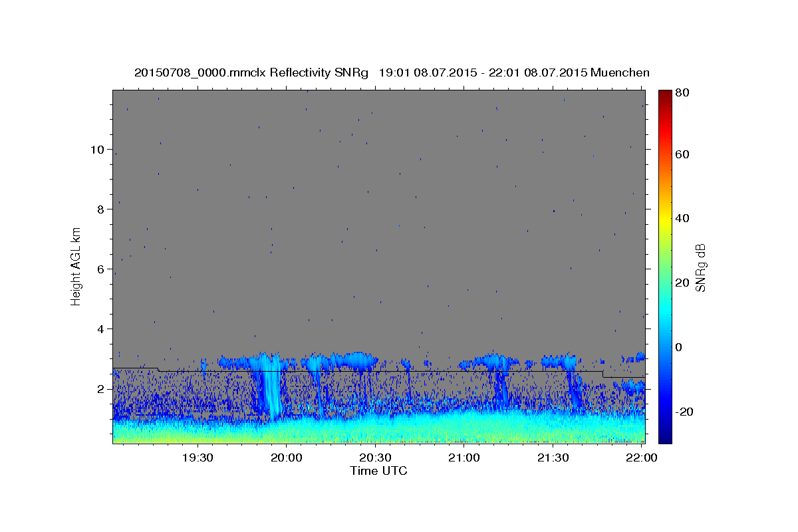The height and width of the screenshot is (532, 798).
Task: Click the plot title containing "20150708_0000.mmclx Reflectivity SNRg"
Action: (392, 72)
